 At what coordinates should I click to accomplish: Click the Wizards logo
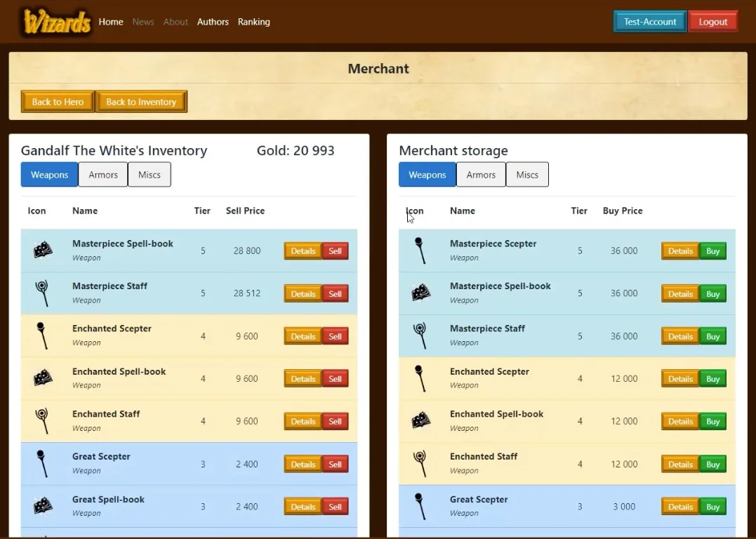[x=57, y=22]
